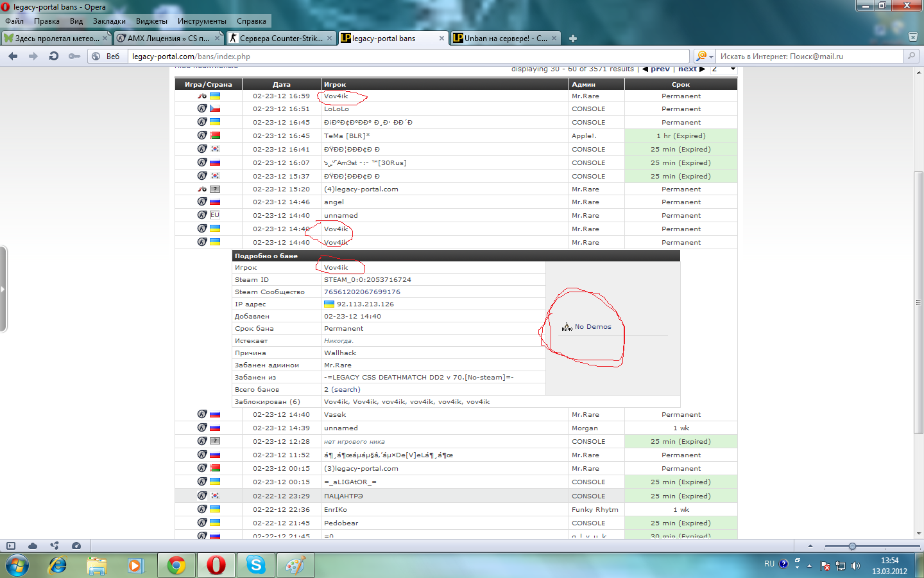Image resolution: width=924 pixels, height=578 pixels.
Task: Open the page number dropdown next to next
Action: (723, 69)
